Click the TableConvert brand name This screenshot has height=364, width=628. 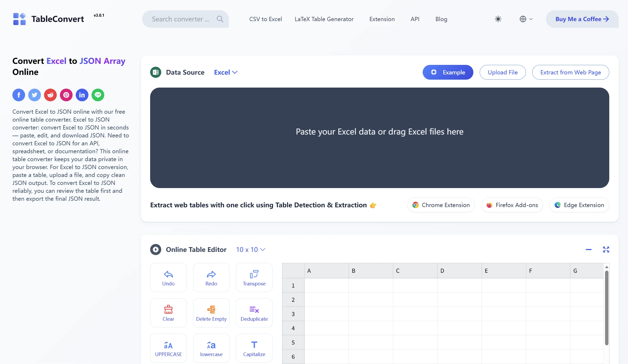click(x=58, y=19)
